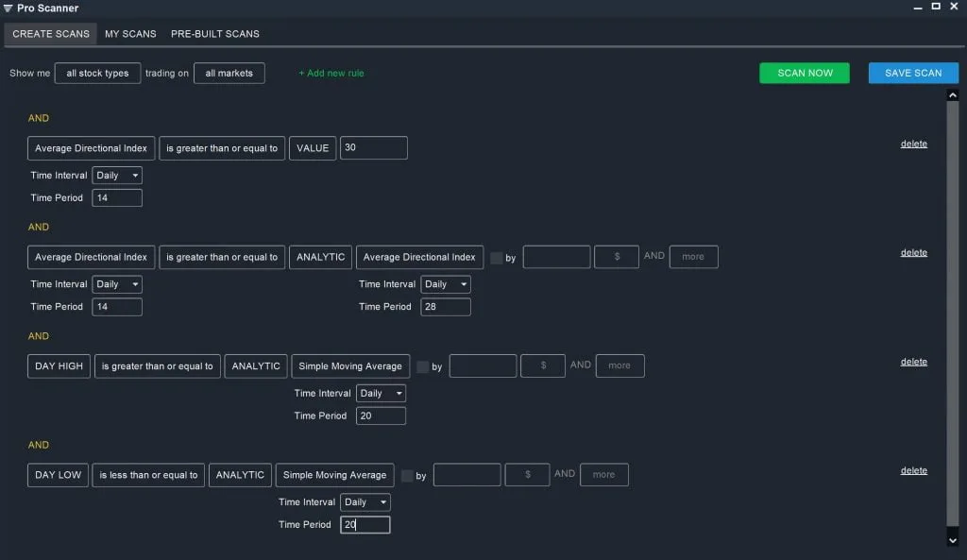This screenshot has width=967, height=560.
Task: Open the 'all stock types' selector
Action: click(x=97, y=73)
